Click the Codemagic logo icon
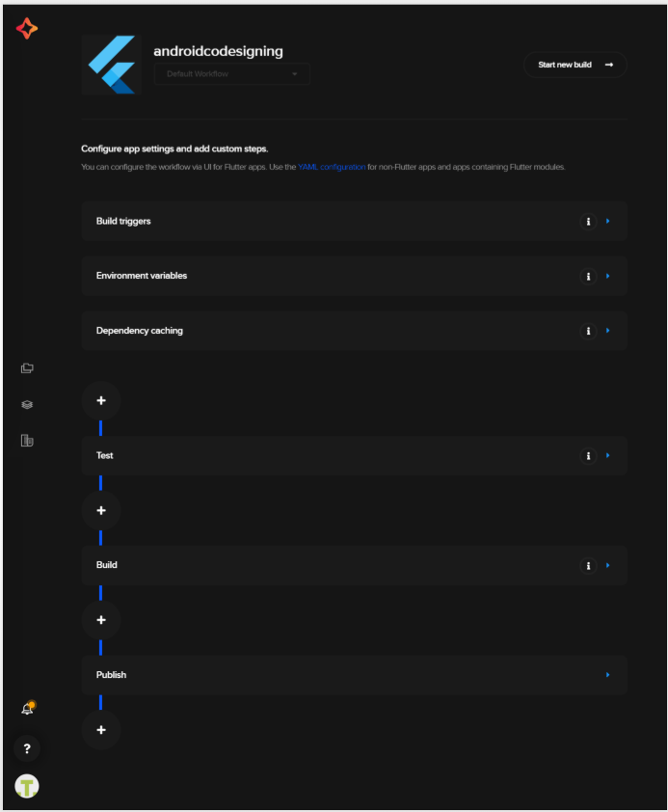668x812 pixels. [27, 28]
